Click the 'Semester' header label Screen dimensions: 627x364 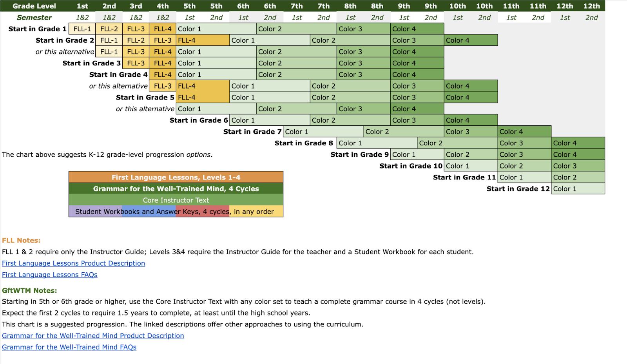(x=34, y=17)
